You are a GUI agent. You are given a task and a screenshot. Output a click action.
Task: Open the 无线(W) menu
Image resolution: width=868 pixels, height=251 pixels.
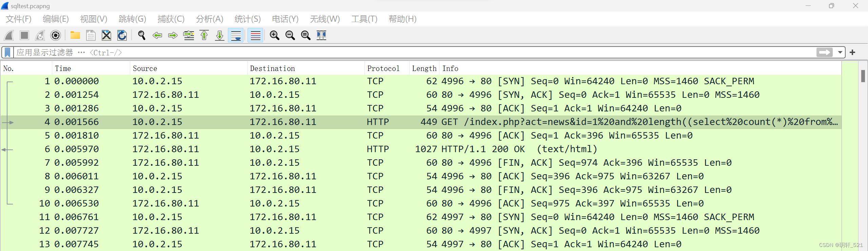click(325, 19)
